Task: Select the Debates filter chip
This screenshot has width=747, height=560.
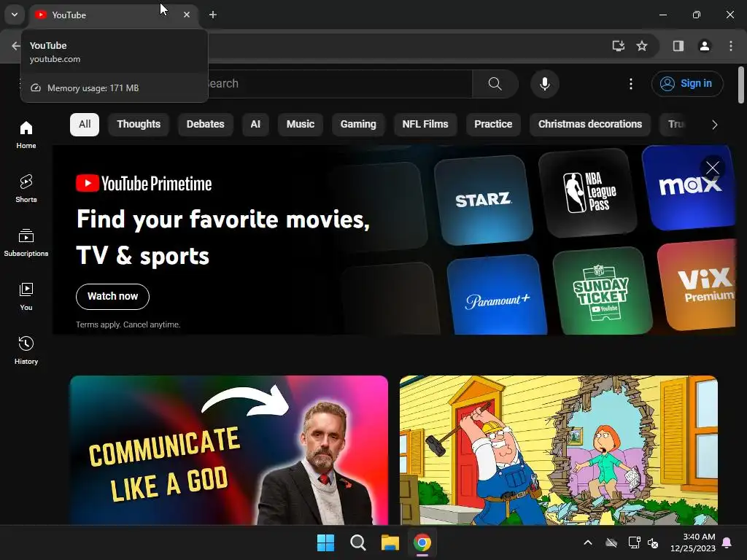Action: pyautogui.click(x=205, y=124)
